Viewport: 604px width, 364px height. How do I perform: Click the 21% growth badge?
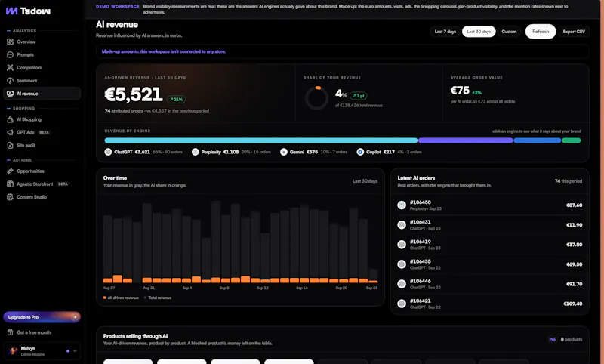(x=176, y=100)
